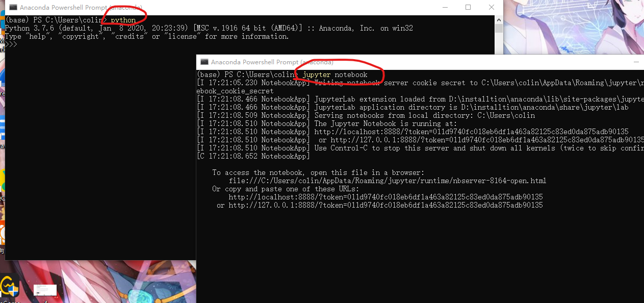Click scrollbar thumb in python prompt window

click(x=499, y=28)
